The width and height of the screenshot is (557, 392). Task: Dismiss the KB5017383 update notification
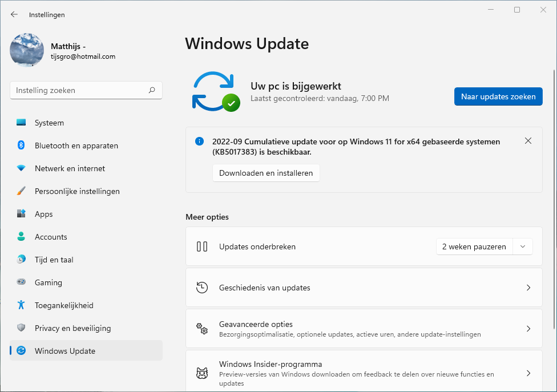pos(528,141)
